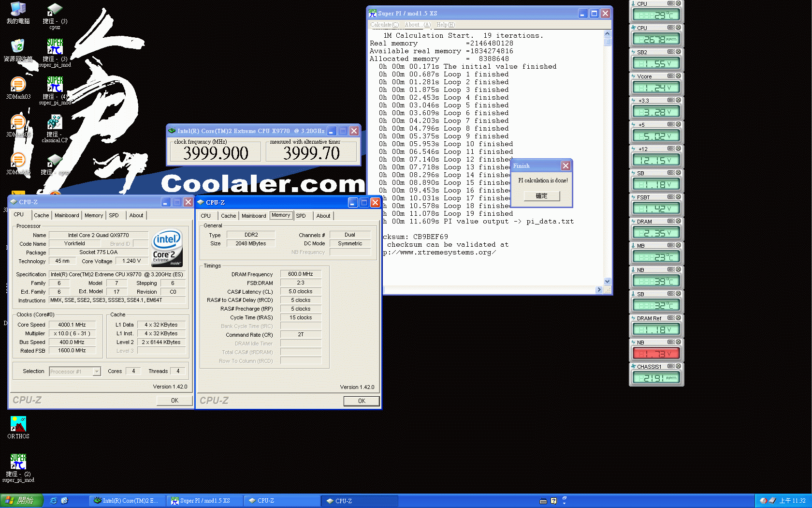The height and width of the screenshot is (508, 812).
Task: Close the +5 voltage gadget
Action: (x=678, y=124)
